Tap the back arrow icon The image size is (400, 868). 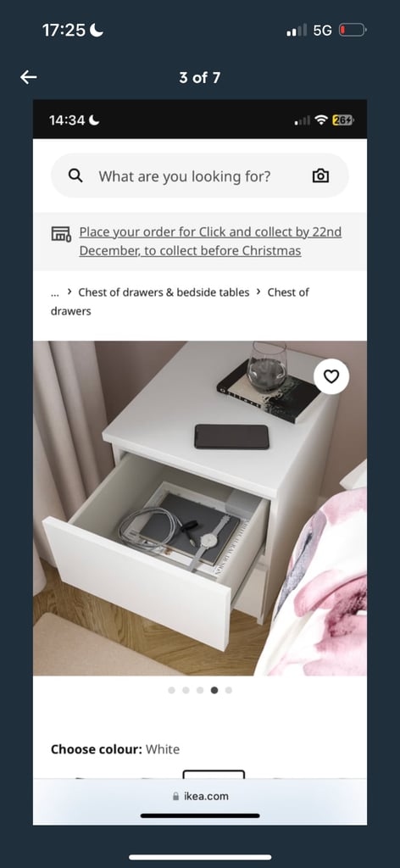(x=28, y=77)
